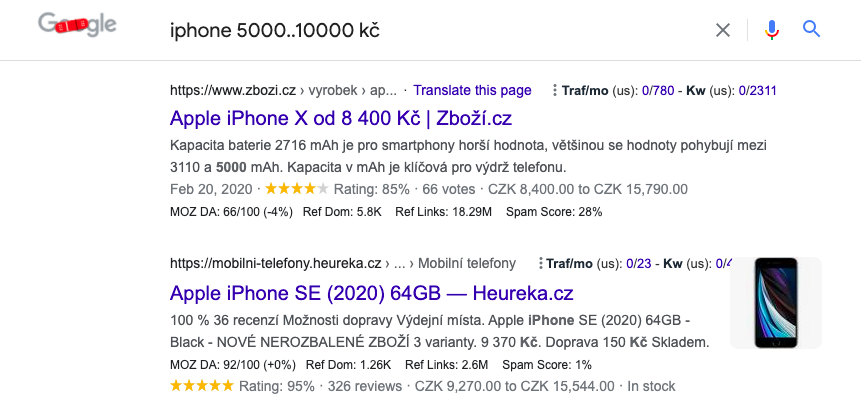
Task: Open three-dot menu for Heureka.cz result
Action: click(541, 264)
